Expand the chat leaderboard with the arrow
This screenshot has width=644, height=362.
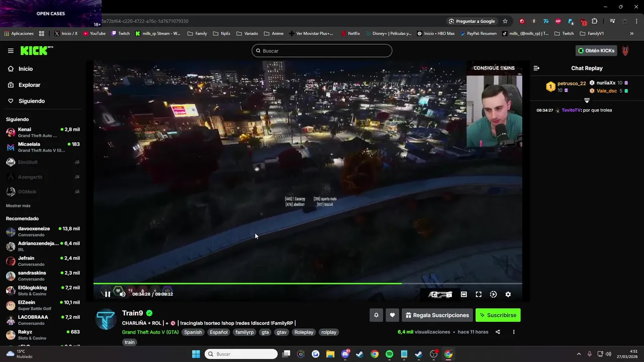coord(587,101)
